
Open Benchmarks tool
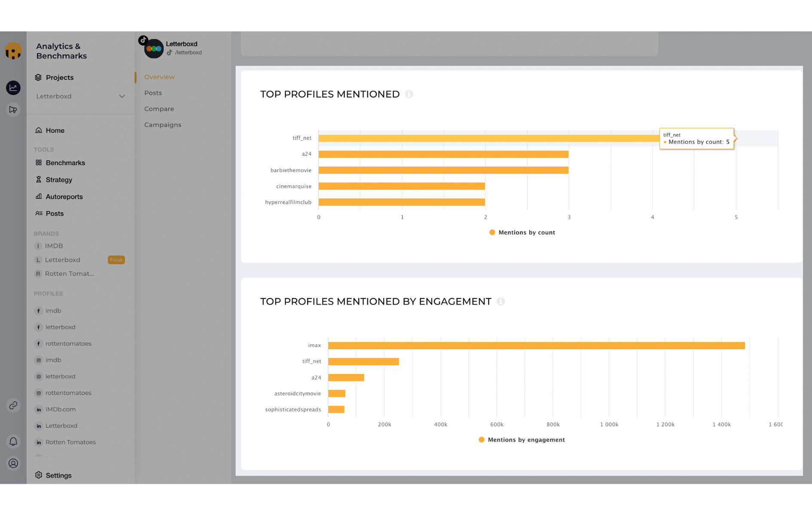(x=60, y=163)
